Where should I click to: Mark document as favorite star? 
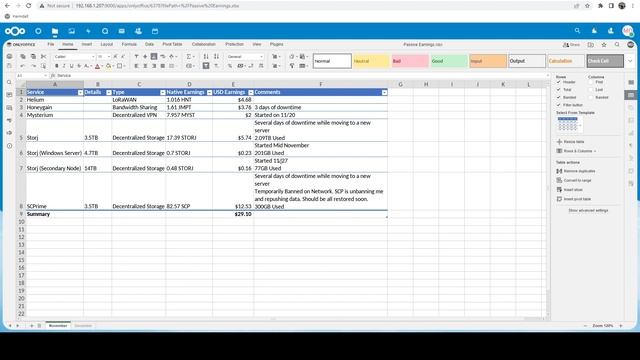pyautogui.click(x=604, y=44)
